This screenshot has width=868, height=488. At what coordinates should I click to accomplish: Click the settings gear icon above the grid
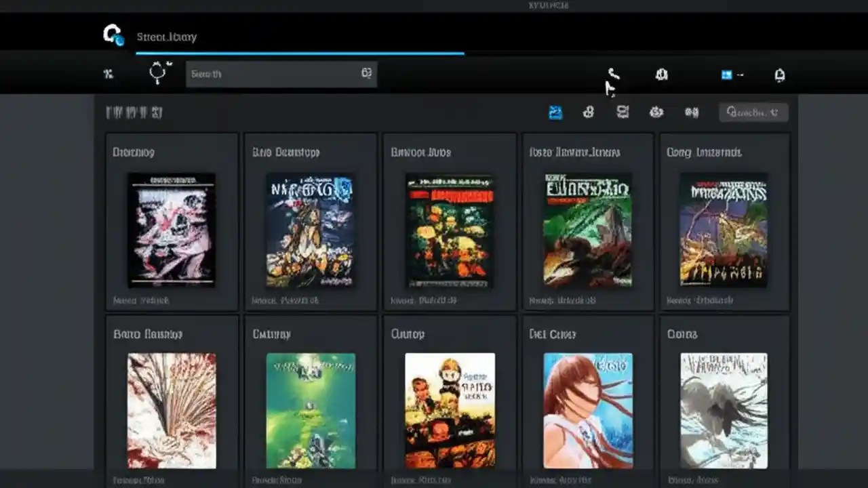(656, 112)
